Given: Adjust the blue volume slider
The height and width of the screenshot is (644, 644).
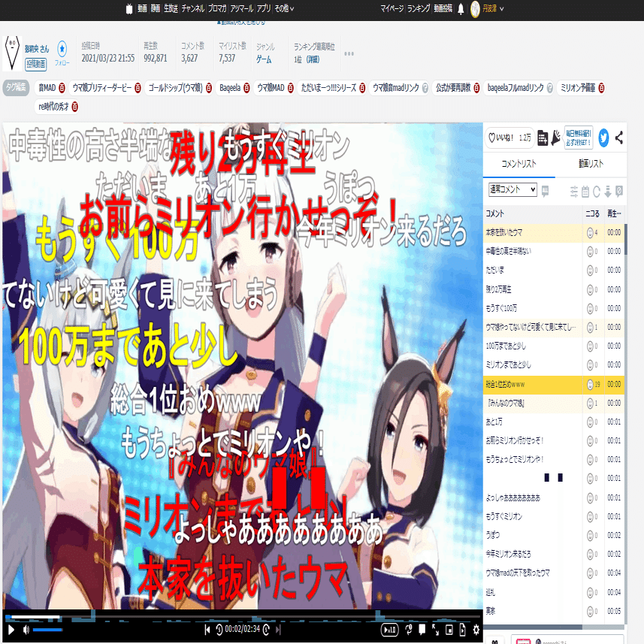Looking at the screenshot, I should (47, 630).
